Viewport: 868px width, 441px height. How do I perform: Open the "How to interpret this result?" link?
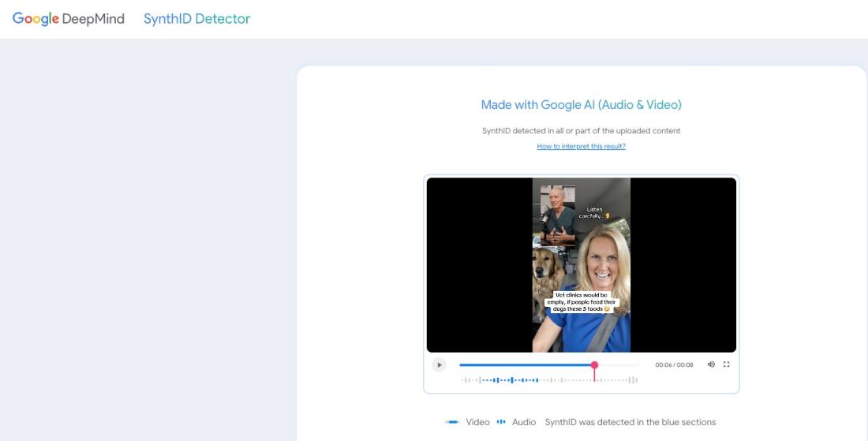point(581,146)
